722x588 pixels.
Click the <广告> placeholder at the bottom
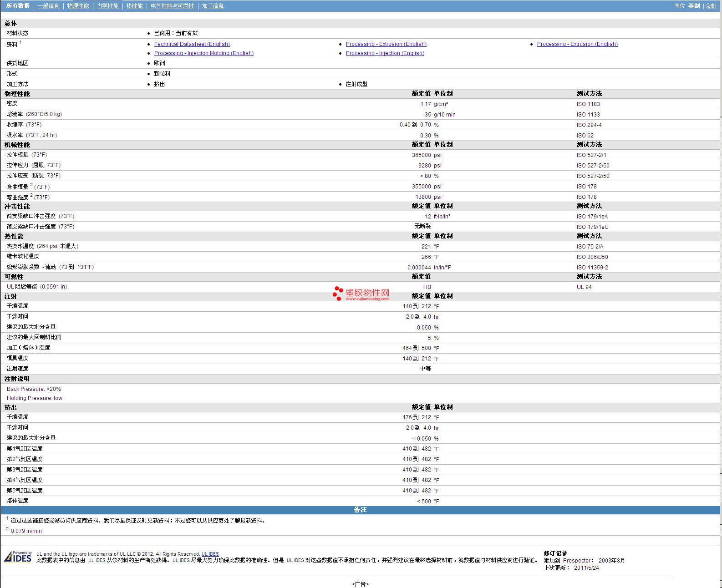tap(360, 584)
